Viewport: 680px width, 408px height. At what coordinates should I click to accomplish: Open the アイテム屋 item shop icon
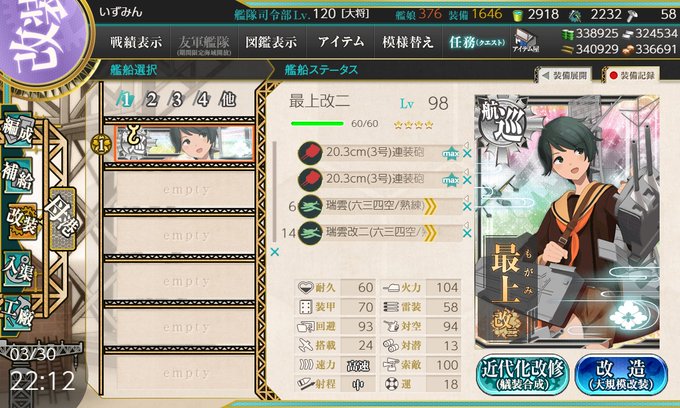pos(525,42)
